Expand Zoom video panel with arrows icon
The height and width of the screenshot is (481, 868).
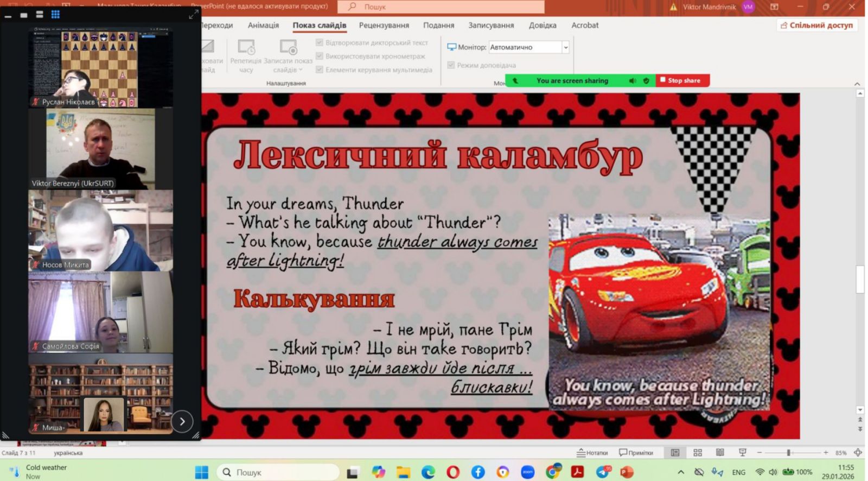pyautogui.click(x=193, y=15)
